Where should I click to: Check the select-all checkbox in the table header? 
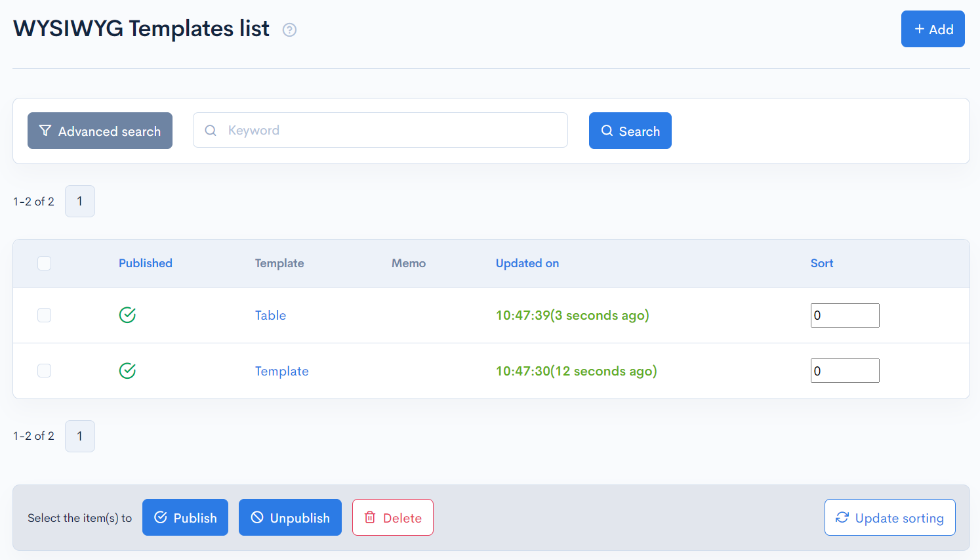click(x=44, y=263)
